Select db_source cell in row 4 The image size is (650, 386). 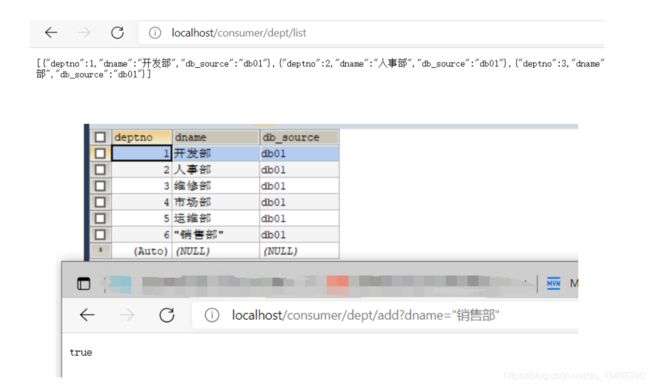(299, 202)
